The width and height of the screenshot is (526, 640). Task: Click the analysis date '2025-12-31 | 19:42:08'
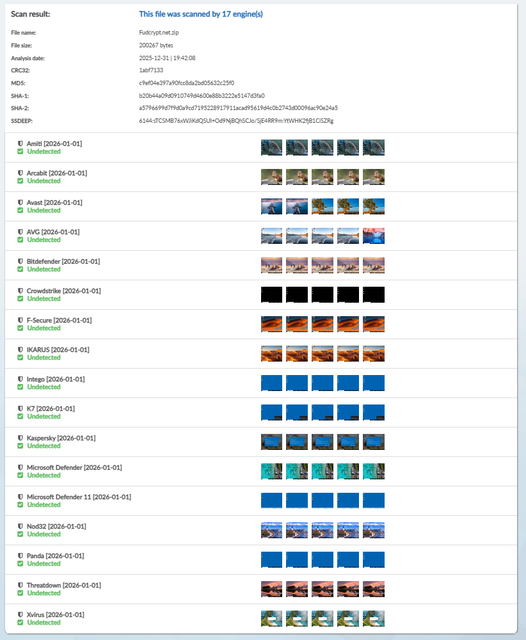[x=167, y=58]
